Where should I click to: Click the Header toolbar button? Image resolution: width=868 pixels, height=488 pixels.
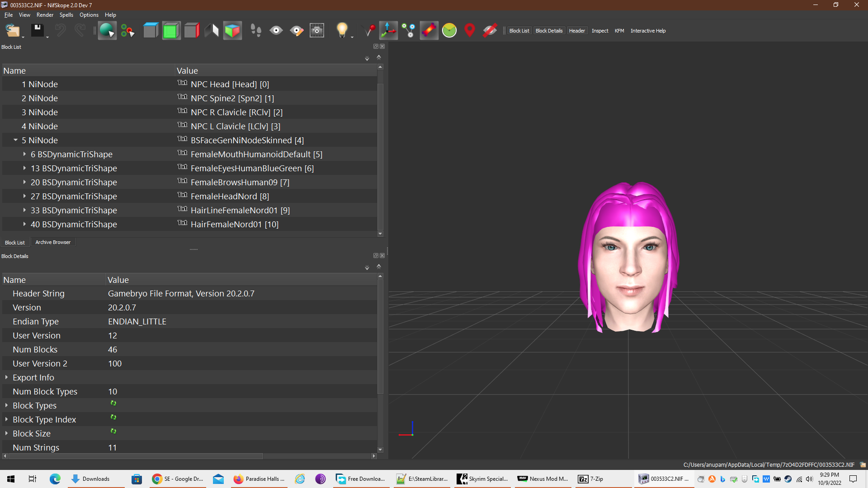coord(577,31)
